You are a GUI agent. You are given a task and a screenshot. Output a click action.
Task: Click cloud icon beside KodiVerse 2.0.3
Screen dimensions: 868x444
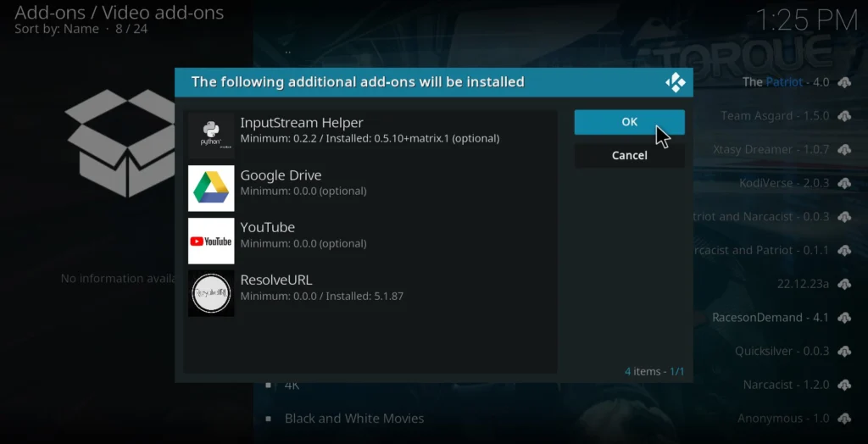click(843, 183)
